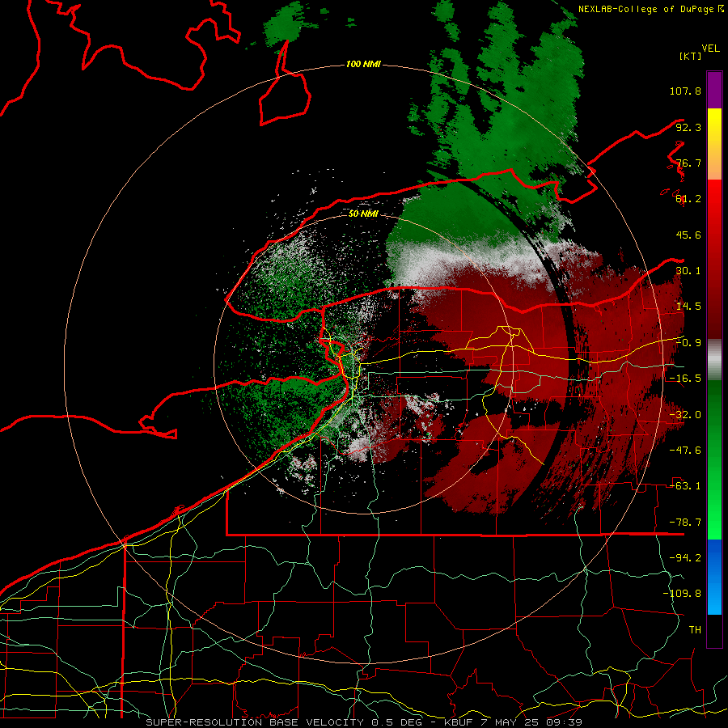Click the -47.6 velocity scale value
This screenshot has height=728, width=728.
(685, 451)
